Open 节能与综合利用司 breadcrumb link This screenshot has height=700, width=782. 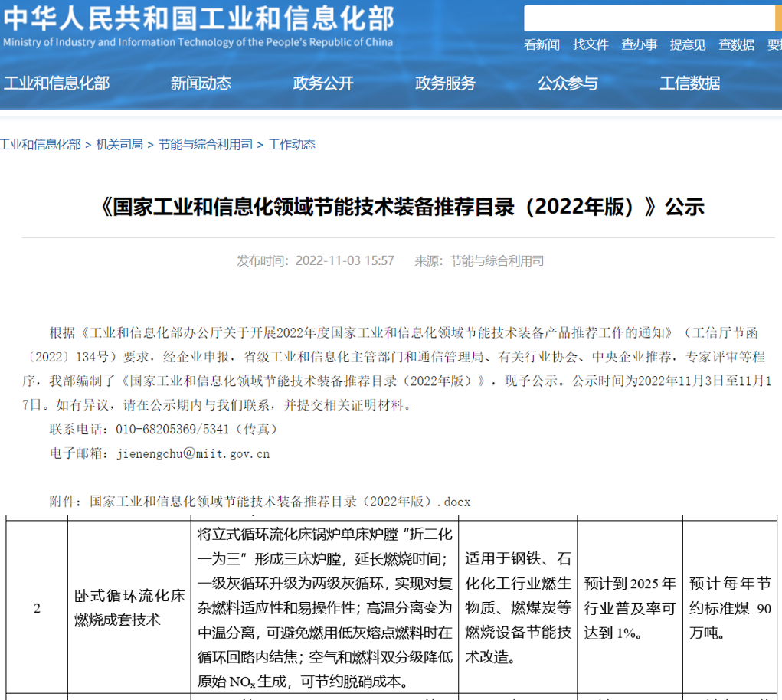(x=205, y=144)
